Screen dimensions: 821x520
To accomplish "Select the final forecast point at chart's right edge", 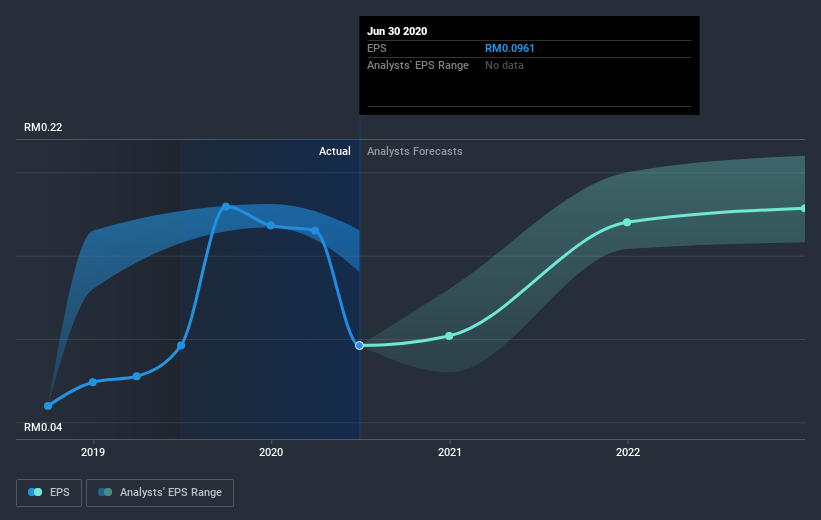I will point(804,208).
